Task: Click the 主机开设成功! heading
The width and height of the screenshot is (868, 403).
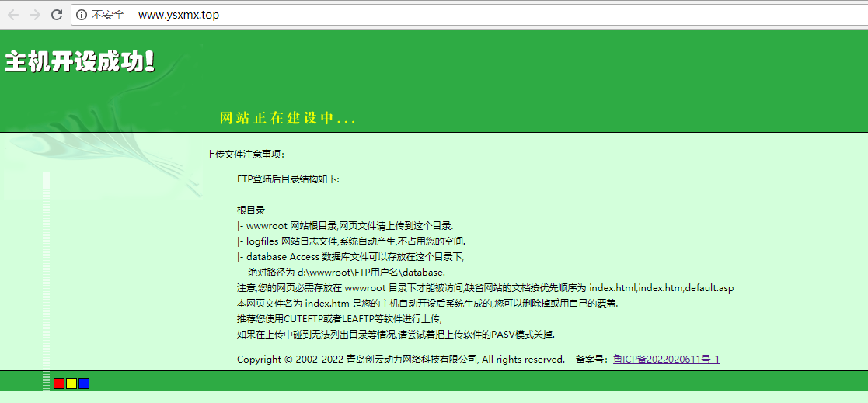Action: [80, 62]
